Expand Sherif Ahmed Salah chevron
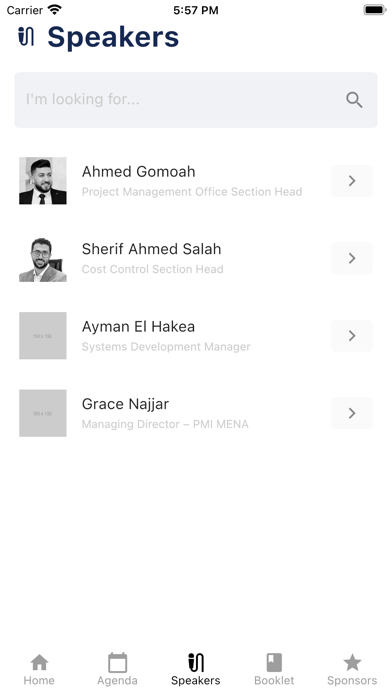 point(352,258)
